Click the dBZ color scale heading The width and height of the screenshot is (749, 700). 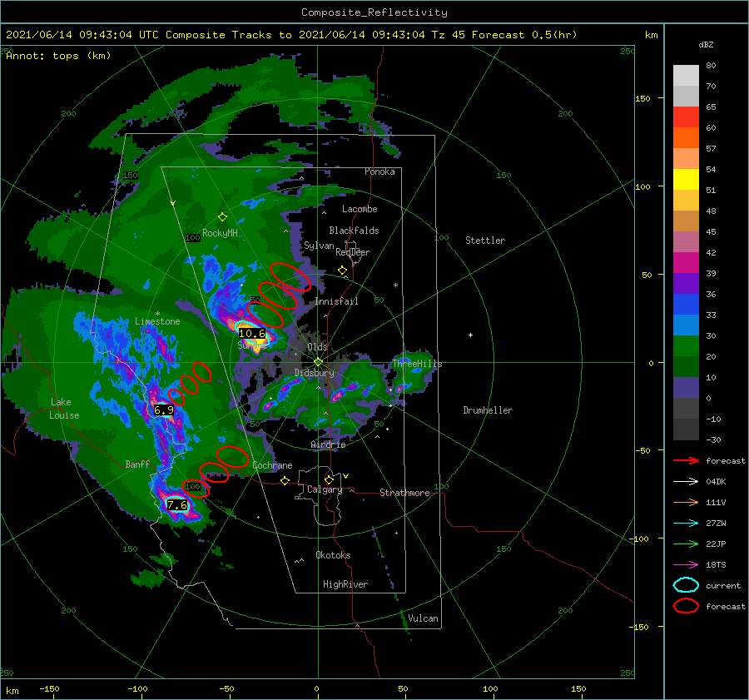(706, 45)
